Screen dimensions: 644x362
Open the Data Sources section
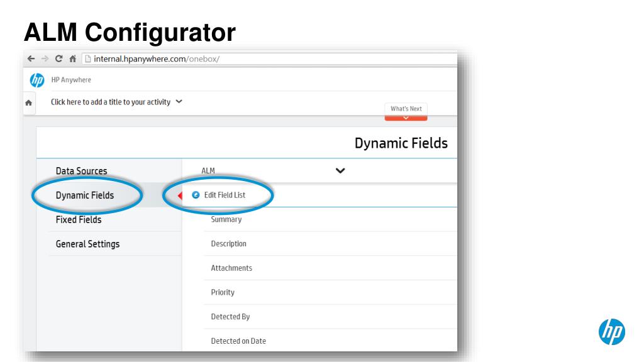tap(81, 171)
